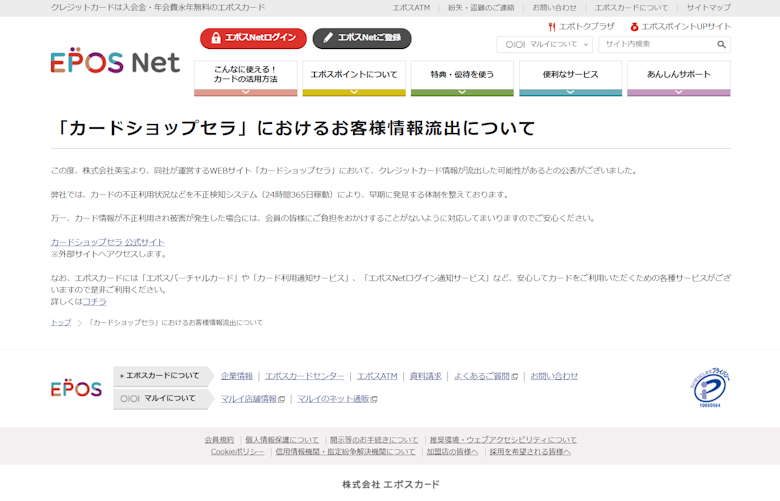
Task: Click the magnifier search icon
Action: point(721,44)
